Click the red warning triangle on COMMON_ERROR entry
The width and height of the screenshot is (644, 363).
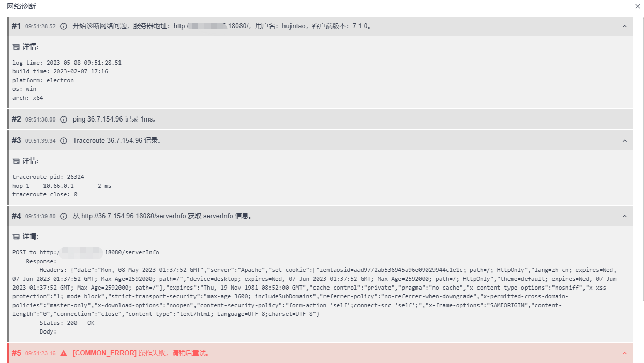64,353
